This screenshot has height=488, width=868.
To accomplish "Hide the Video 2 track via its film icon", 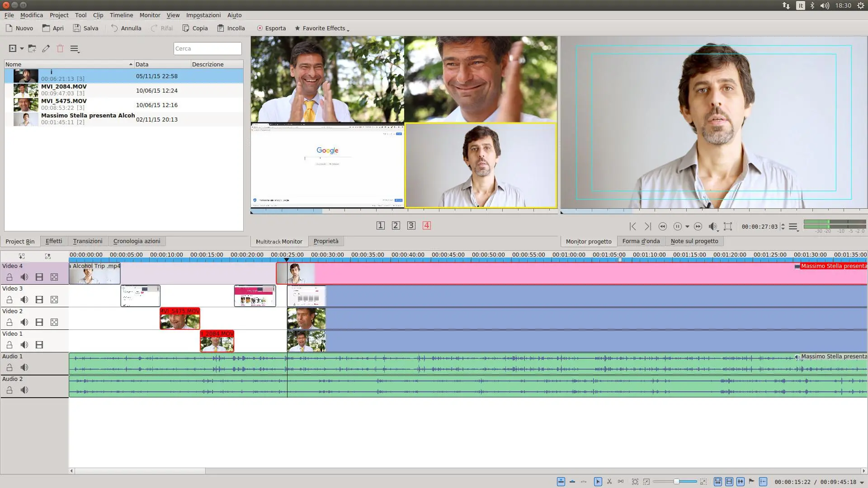I will pos(39,322).
